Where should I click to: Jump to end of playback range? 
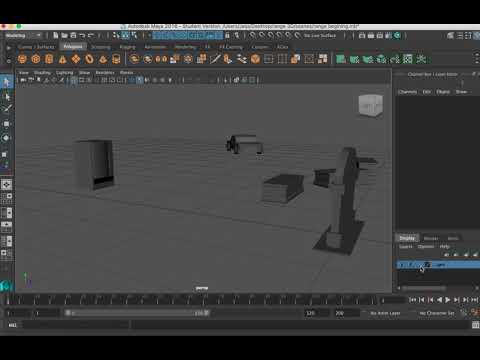point(475,300)
